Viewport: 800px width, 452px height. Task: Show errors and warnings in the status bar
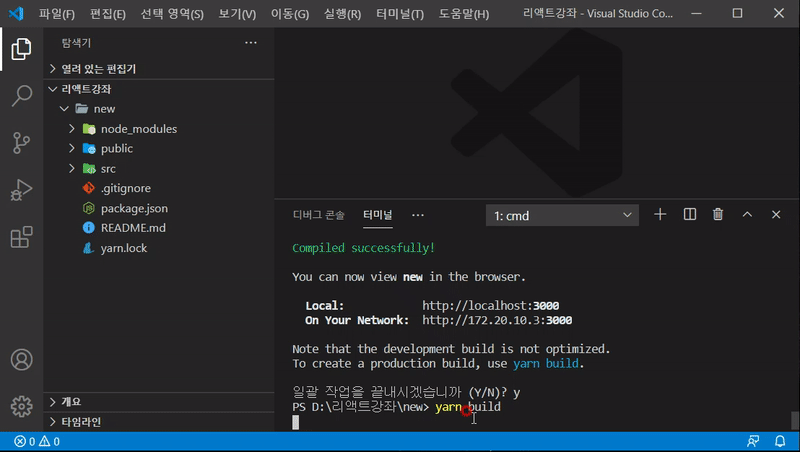[37, 441]
